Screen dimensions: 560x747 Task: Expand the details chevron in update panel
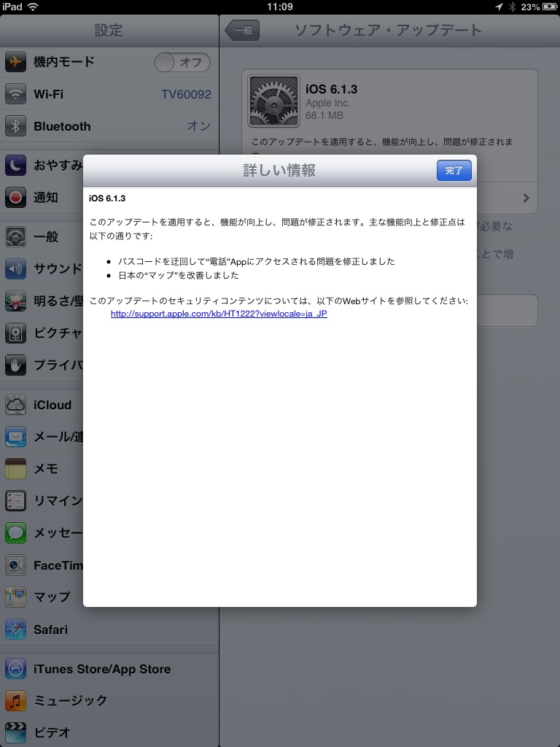coord(526,198)
